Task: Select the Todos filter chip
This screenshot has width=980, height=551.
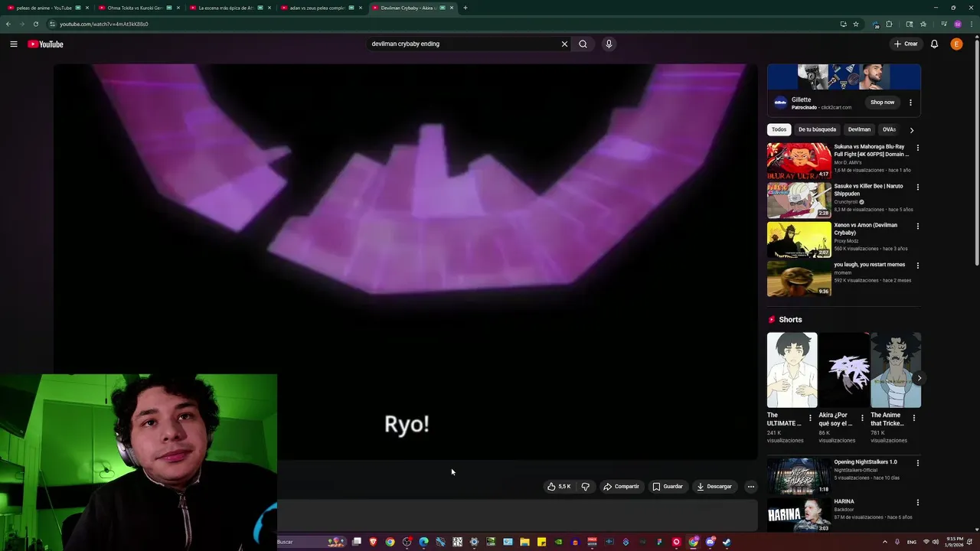Action: pyautogui.click(x=779, y=129)
